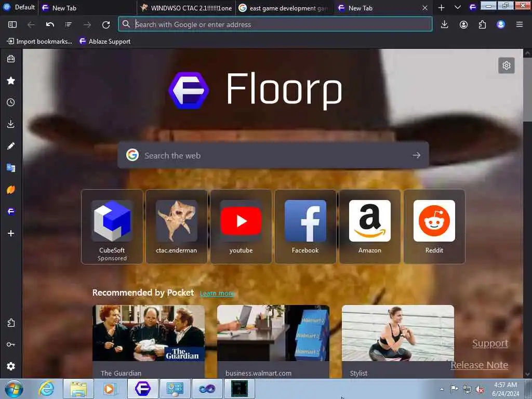Image resolution: width=532 pixels, height=399 pixels.
Task: Open the Translate panel in sidebar
Action: pyautogui.click(x=11, y=168)
